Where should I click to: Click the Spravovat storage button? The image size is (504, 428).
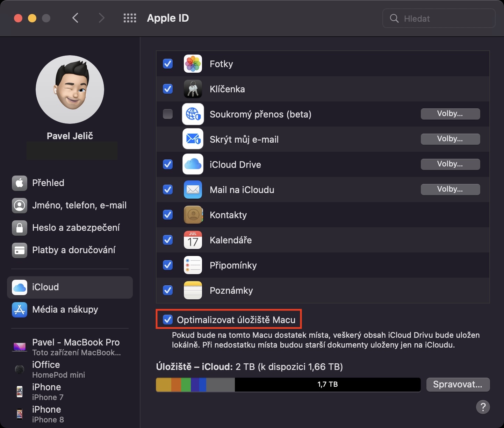click(458, 385)
